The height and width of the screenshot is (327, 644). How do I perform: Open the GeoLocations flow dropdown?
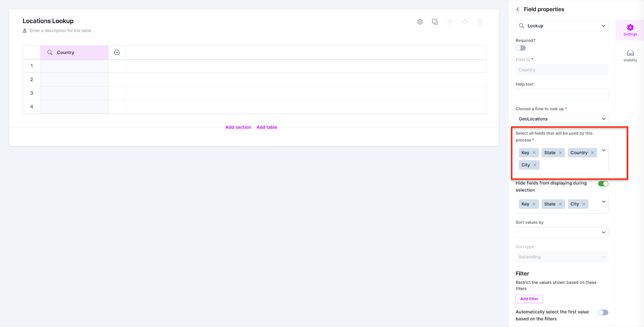click(562, 119)
